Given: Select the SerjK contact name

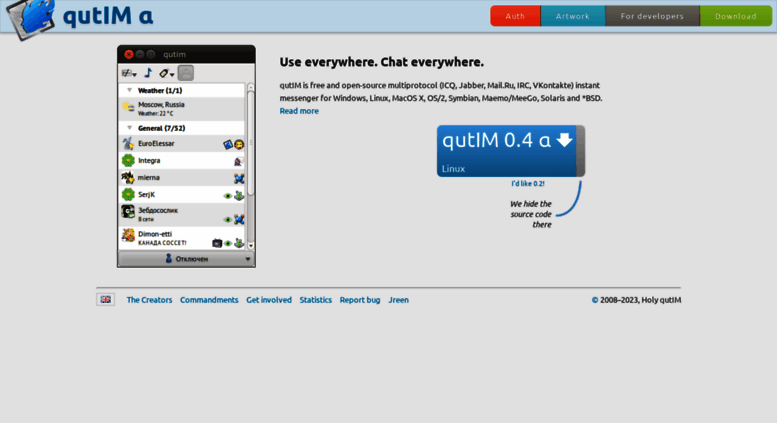Looking at the screenshot, I should point(147,195).
